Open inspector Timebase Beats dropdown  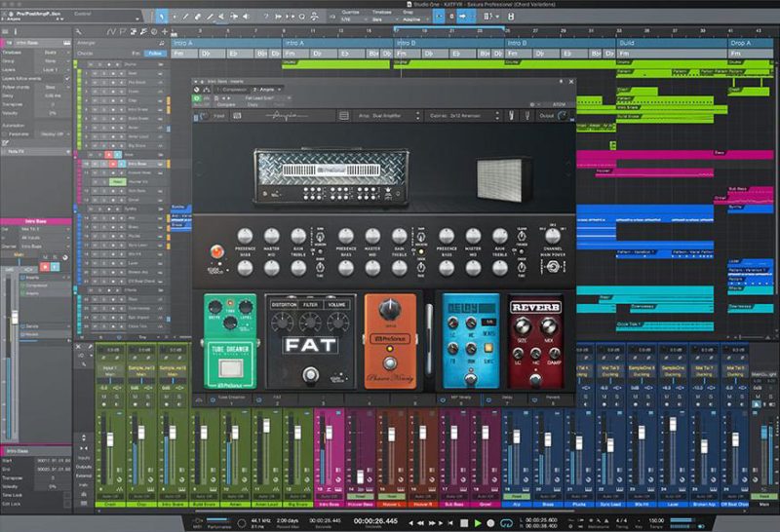[x=52, y=52]
